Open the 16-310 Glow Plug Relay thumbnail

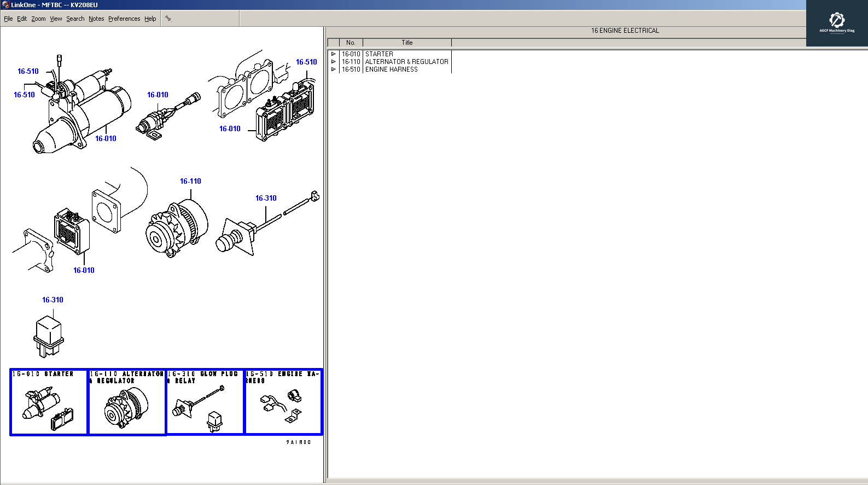205,402
